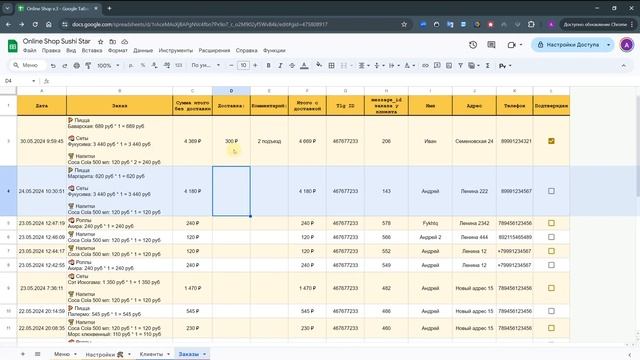
Task: Decrease font size with minus icon
Action: click(231, 65)
